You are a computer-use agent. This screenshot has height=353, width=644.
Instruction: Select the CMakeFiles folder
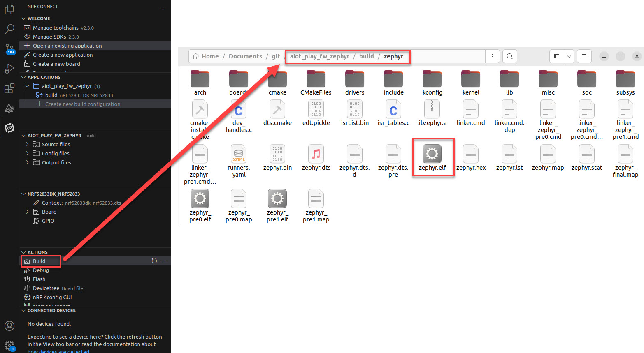(x=316, y=83)
